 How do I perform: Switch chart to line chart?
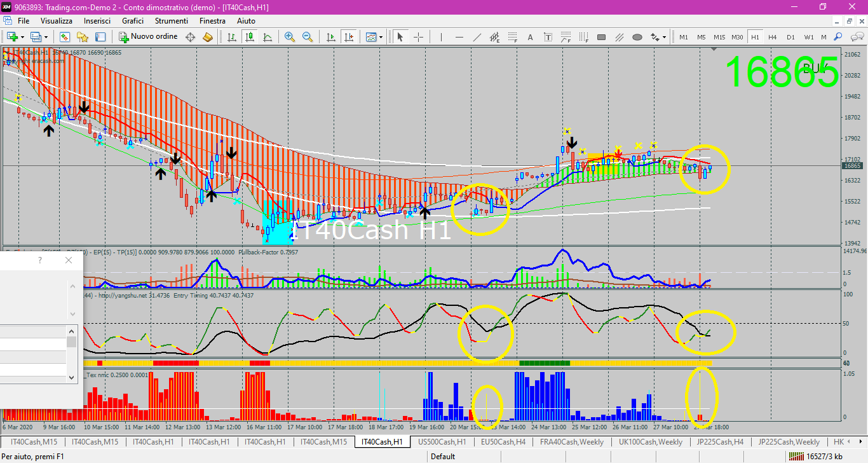[x=268, y=37]
